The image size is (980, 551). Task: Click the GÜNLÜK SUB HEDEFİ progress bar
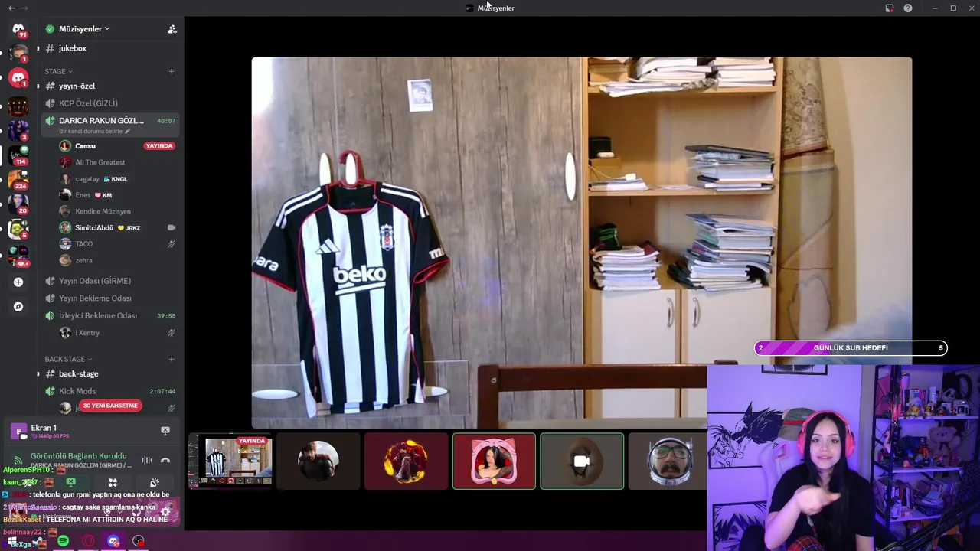point(851,348)
